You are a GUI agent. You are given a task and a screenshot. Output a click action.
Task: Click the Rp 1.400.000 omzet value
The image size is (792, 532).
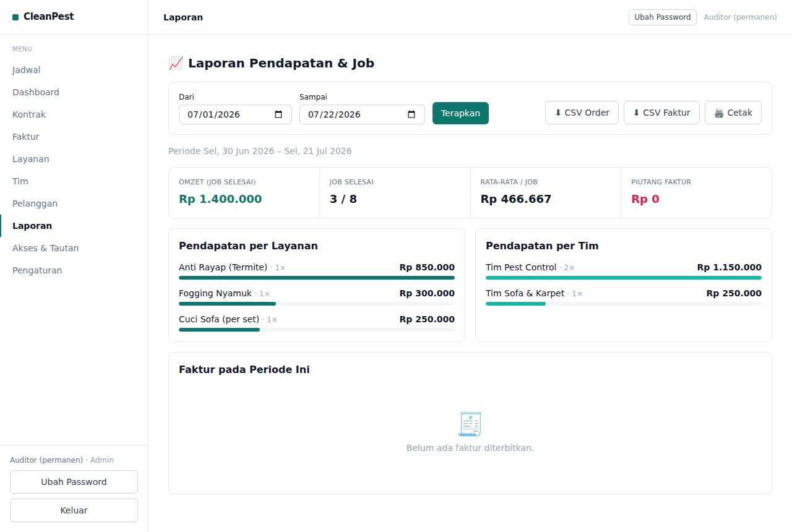220,199
